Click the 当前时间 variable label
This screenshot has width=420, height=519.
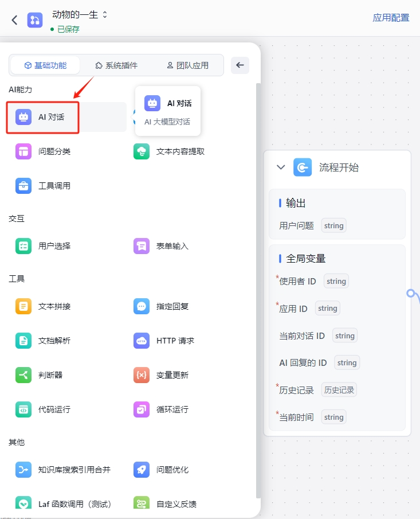tap(296, 417)
